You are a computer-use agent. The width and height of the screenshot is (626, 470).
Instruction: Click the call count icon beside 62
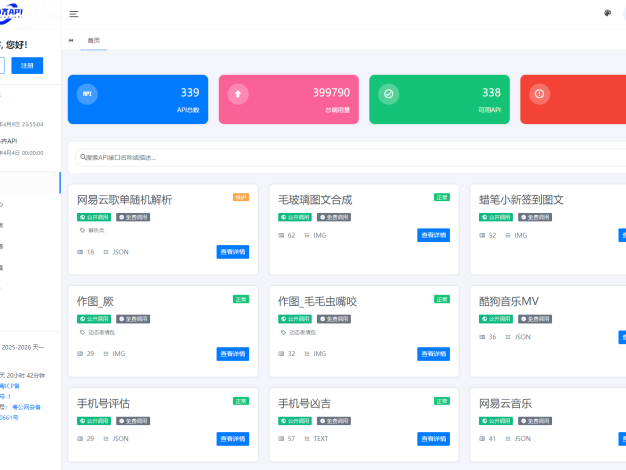[281, 235]
